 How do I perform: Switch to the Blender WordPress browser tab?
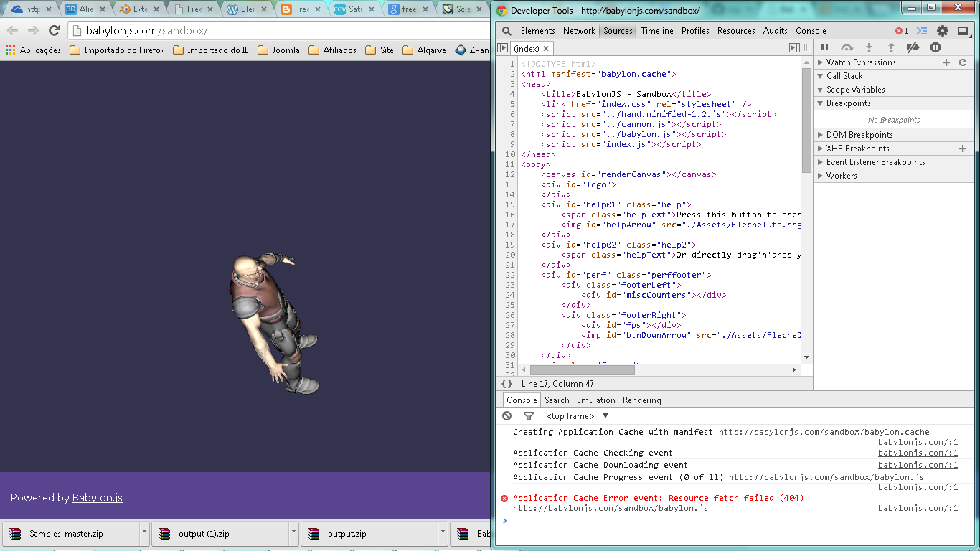point(246,10)
